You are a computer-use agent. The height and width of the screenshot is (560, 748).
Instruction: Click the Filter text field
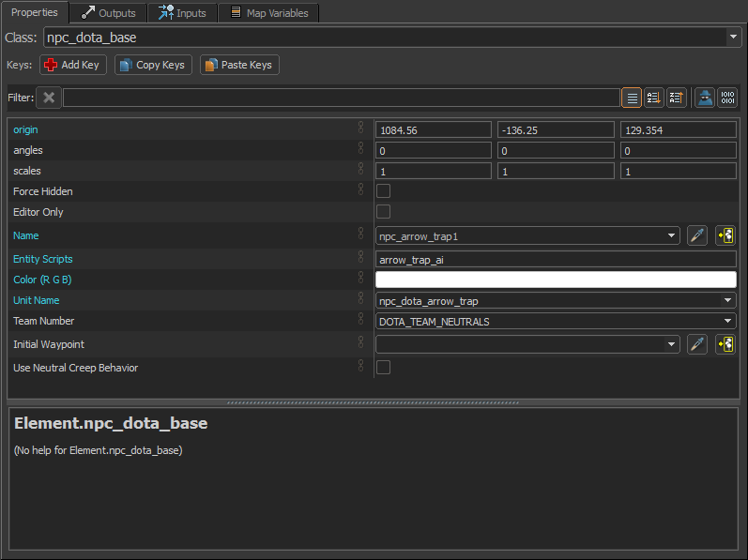342,98
